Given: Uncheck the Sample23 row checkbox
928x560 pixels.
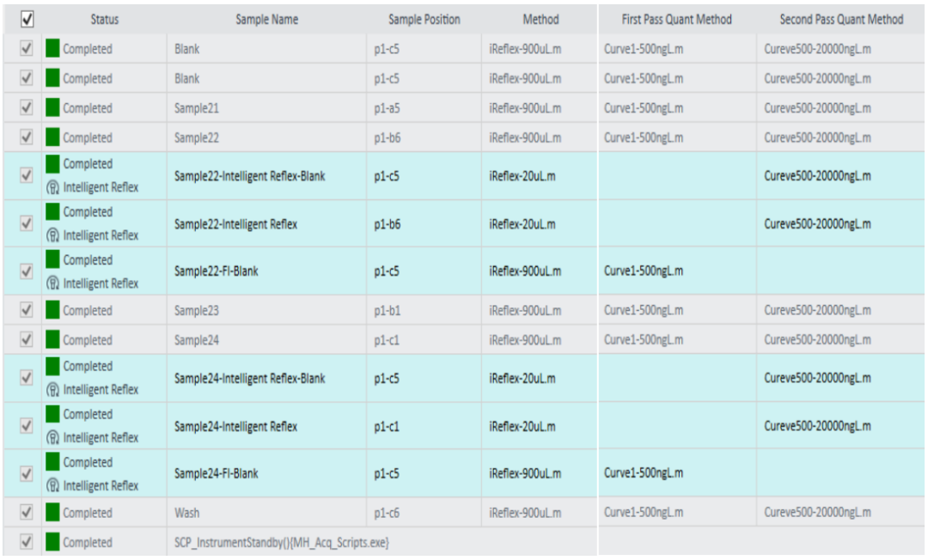Looking at the screenshot, I should [27, 310].
